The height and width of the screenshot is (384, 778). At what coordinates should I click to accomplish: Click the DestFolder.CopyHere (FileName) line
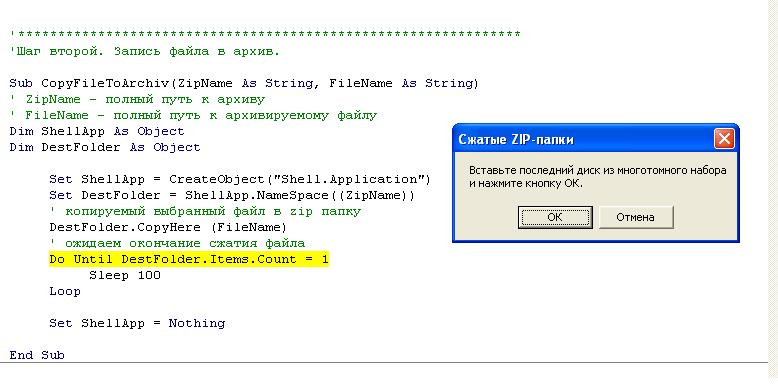(168, 227)
